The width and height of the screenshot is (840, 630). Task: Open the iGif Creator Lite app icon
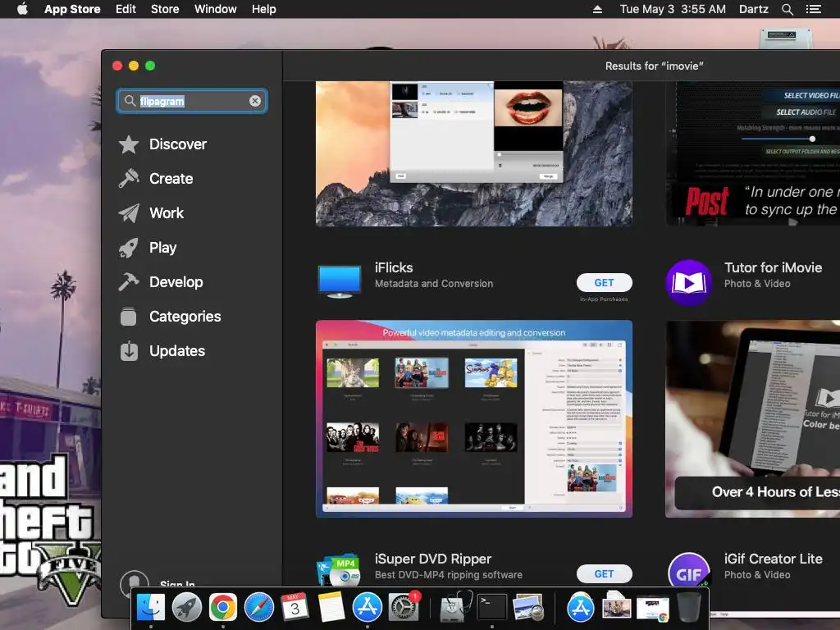[688, 571]
